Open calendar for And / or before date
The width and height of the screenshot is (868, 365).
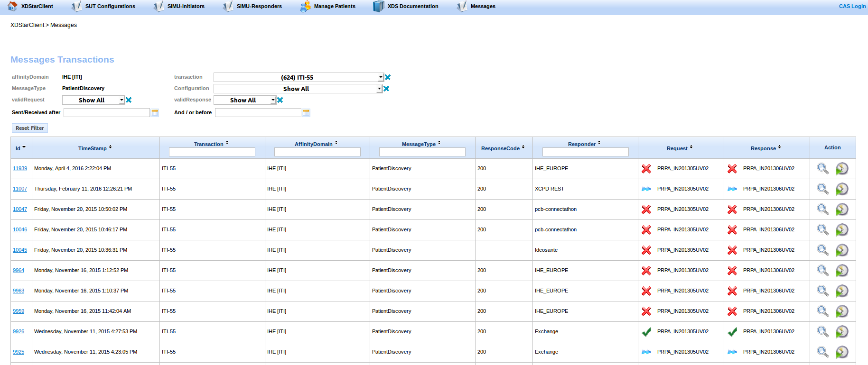pos(306,113)
